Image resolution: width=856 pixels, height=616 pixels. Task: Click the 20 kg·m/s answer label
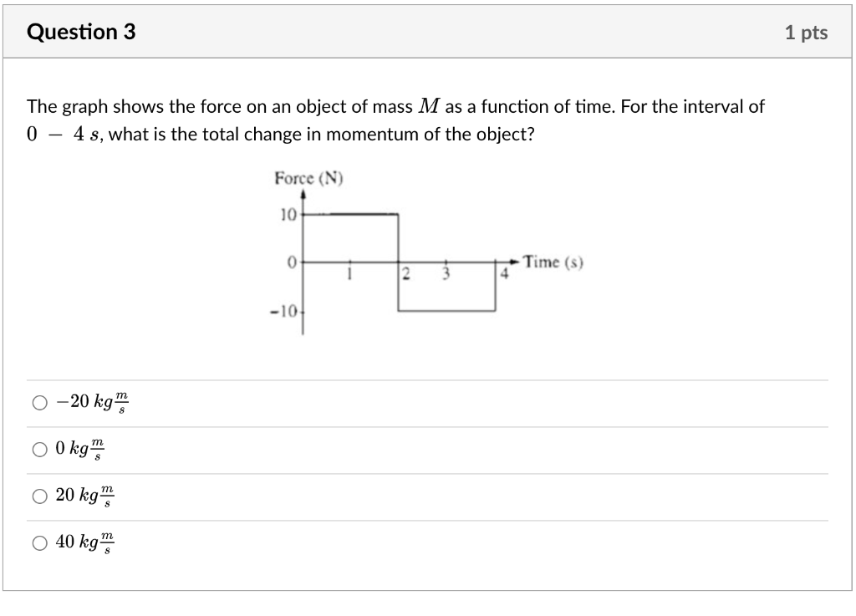[84, 496]
